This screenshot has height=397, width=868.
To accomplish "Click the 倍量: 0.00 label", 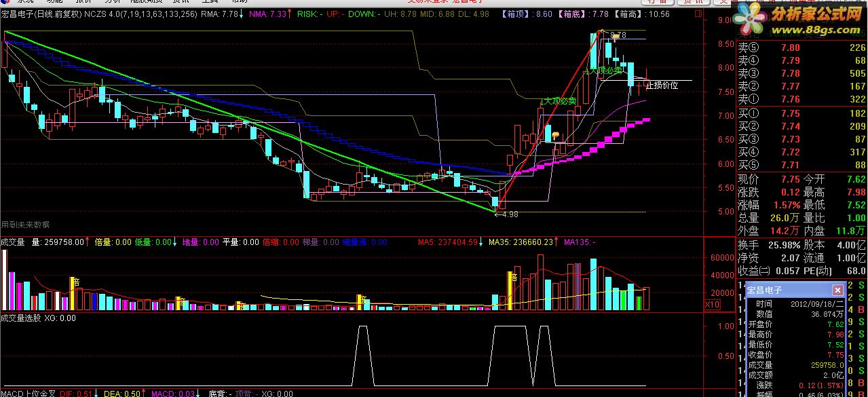I will pyautogui.click(x=113, y=242).
